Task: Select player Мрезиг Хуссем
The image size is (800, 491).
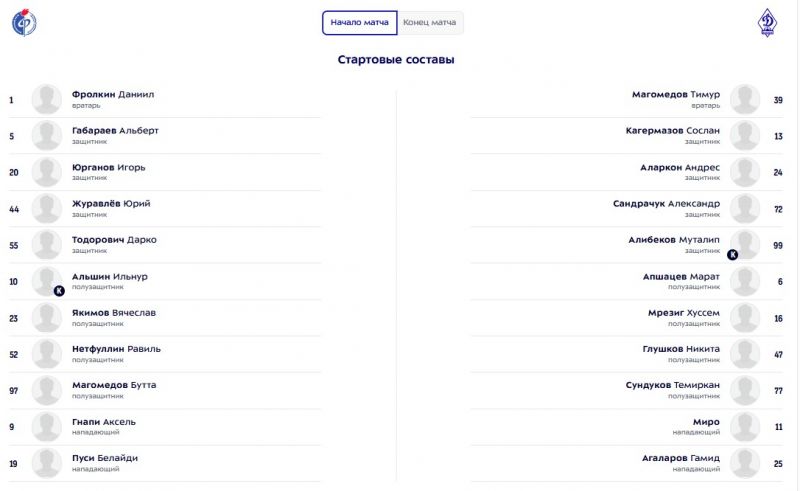Action: tap(684, 313)
